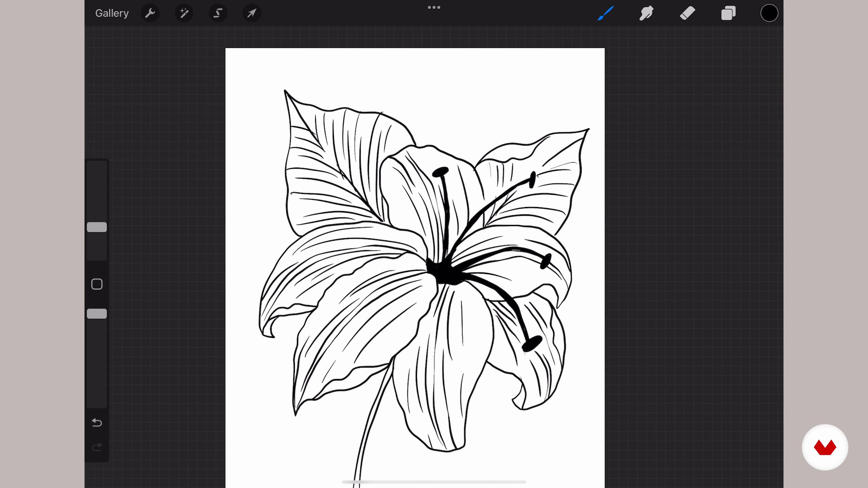Open the black color picker swatch
868x488 pixels.
(x=769, y=13)
